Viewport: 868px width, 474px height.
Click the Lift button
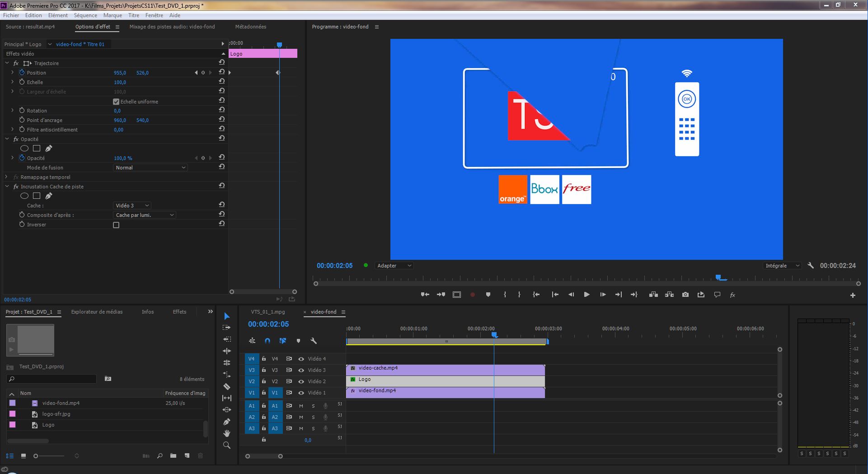pyautogui.click(x=653, y=295)
